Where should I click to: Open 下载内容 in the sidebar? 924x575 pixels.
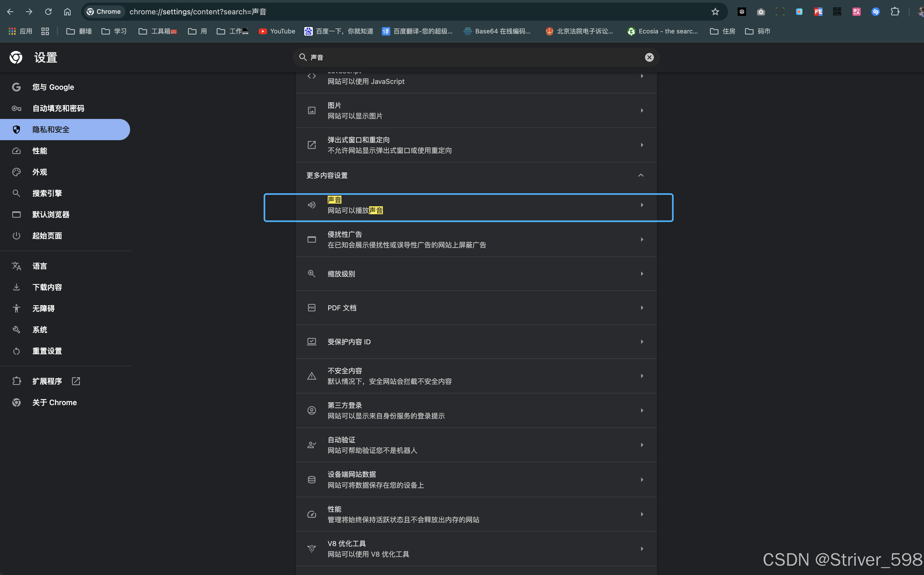47,287
